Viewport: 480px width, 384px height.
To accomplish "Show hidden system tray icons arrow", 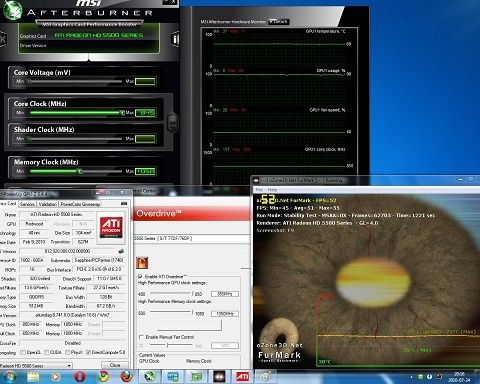I will click(x=411, y=377).
